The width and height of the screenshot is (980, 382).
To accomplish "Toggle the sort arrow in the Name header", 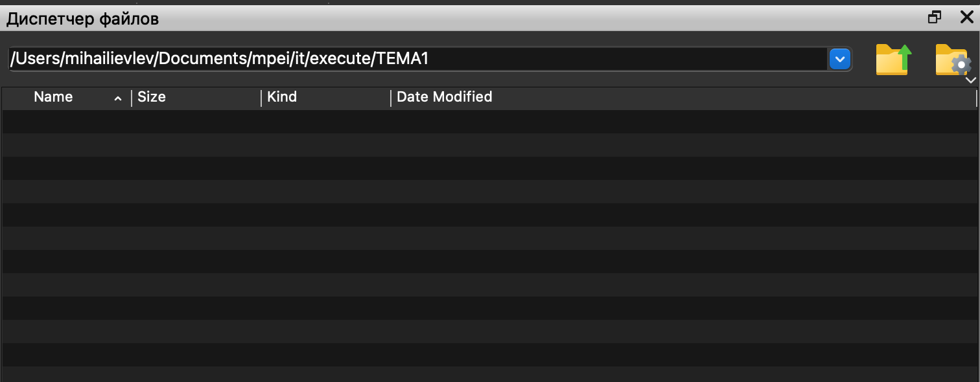I will [x=118, y=98].
